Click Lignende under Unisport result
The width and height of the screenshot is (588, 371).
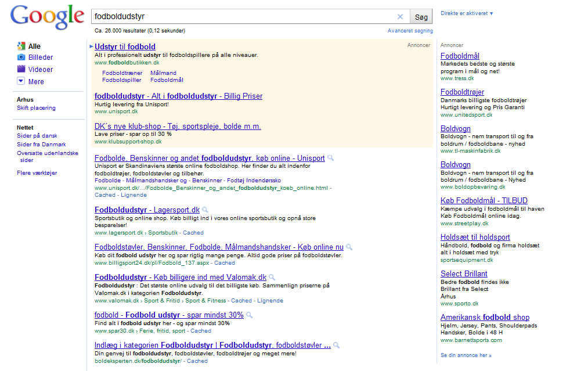tap(134, 195)
